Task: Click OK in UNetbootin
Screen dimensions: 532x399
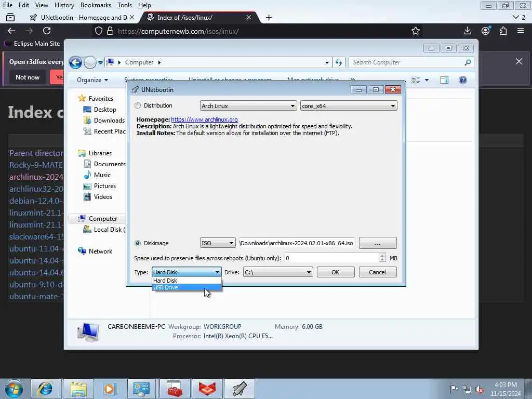Action: (x=336, y=272)
